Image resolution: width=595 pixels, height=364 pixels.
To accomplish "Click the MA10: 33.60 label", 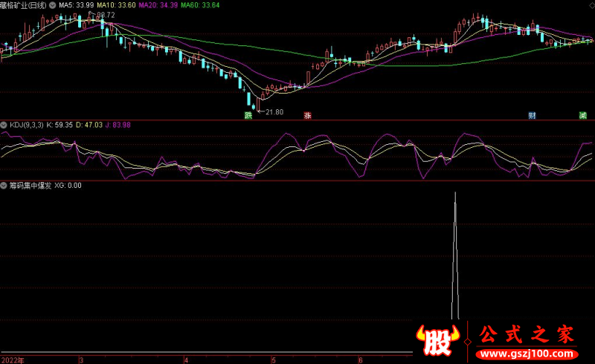I will coord(116,5).
